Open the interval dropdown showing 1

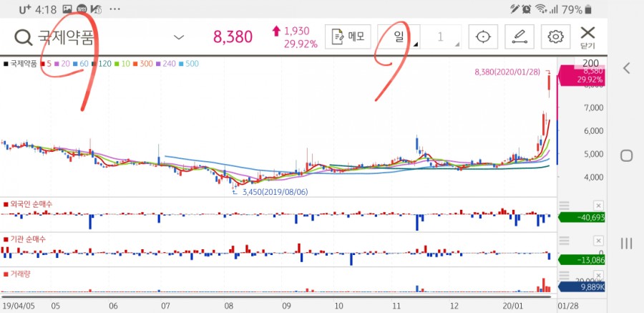[441, 37]
